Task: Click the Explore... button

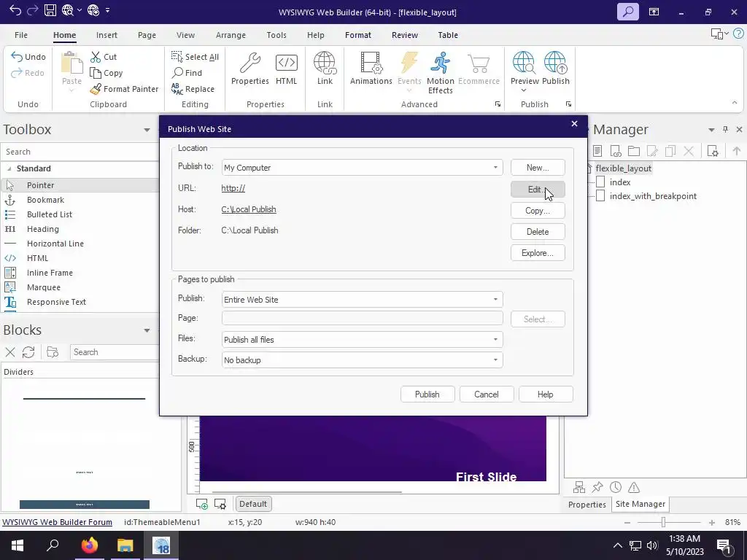Action: click(x=538, y=253)
